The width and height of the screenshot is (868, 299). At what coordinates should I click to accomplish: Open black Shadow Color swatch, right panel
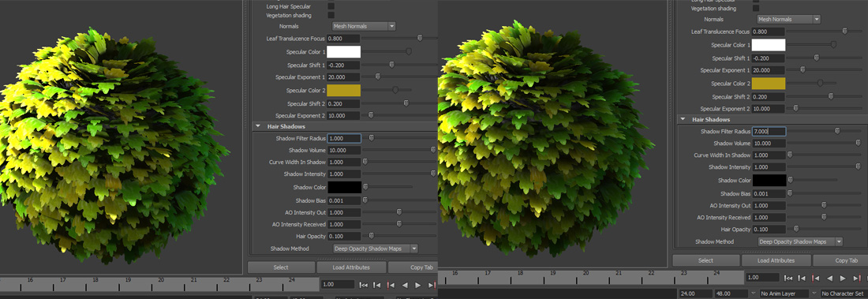coord(769,180)
